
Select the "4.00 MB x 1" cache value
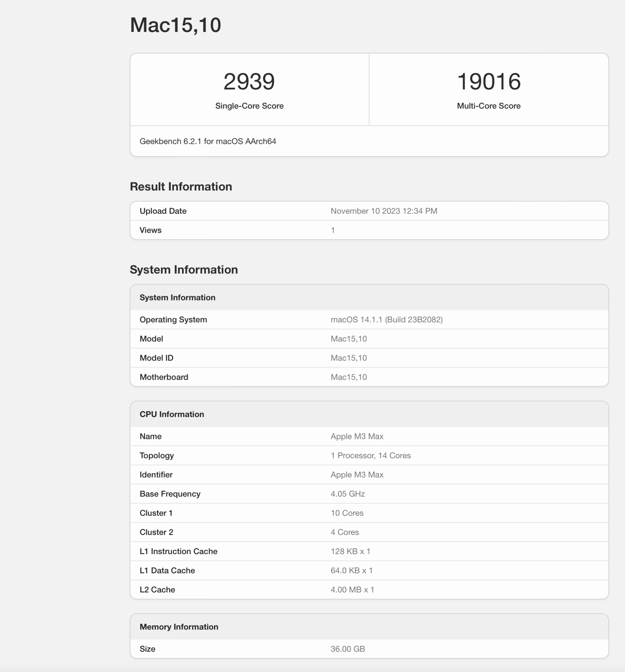point(352,590)
